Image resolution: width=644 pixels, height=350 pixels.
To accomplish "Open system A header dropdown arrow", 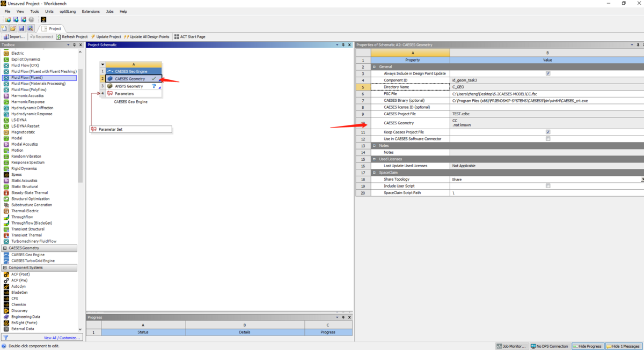I will [x=103, y=64].
